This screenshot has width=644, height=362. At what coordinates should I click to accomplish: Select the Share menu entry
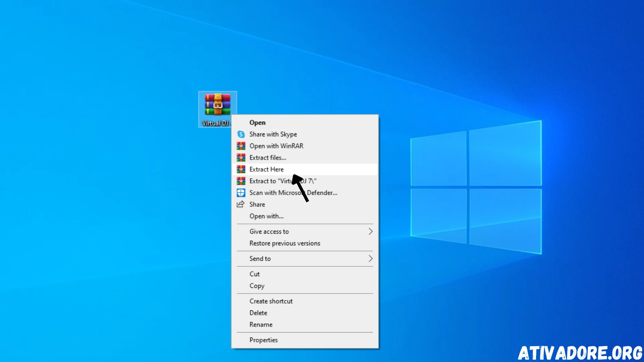[x=305, y=204]
